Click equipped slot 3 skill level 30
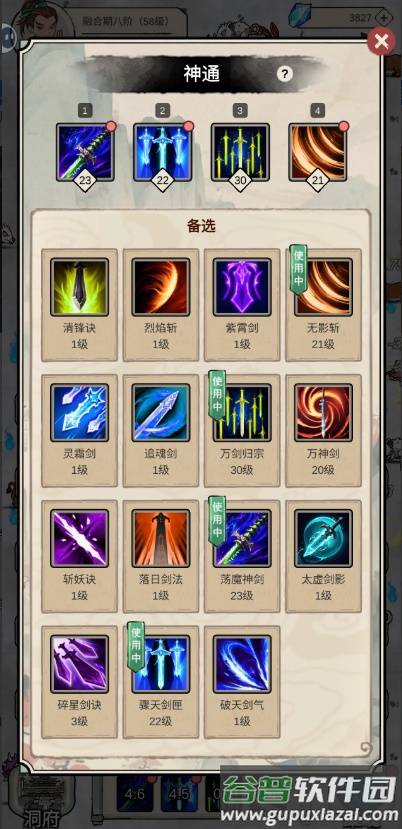Screen dimensions: 402x829 coord(240,153)
